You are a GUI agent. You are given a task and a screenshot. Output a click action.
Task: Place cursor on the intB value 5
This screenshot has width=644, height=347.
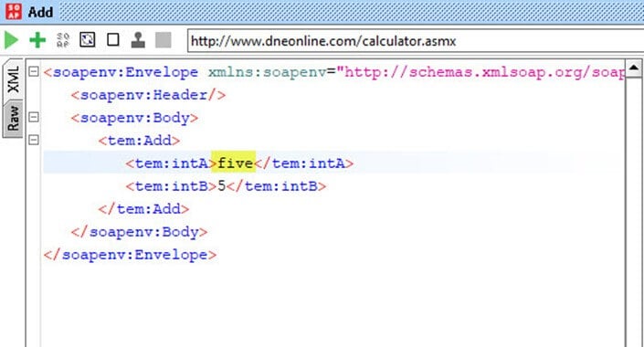point(222,186)
